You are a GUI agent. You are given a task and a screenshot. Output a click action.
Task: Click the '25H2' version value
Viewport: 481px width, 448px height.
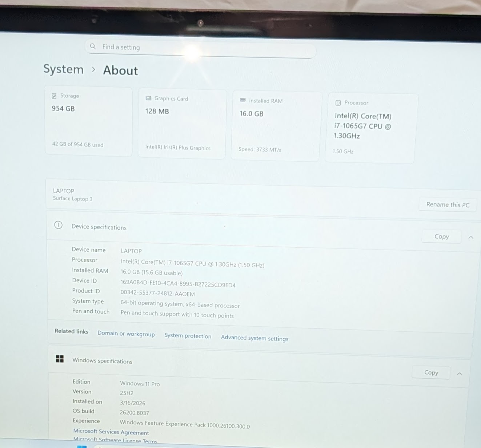[x=127, y=393]
